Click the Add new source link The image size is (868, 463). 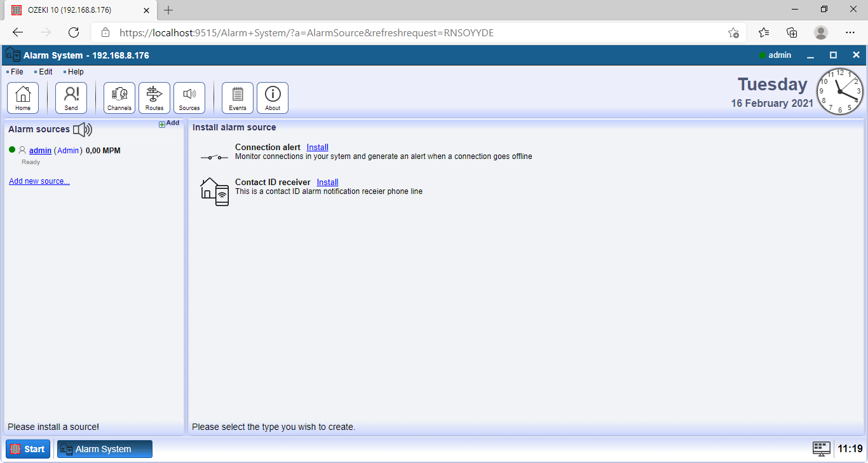[x=39, y=181]
